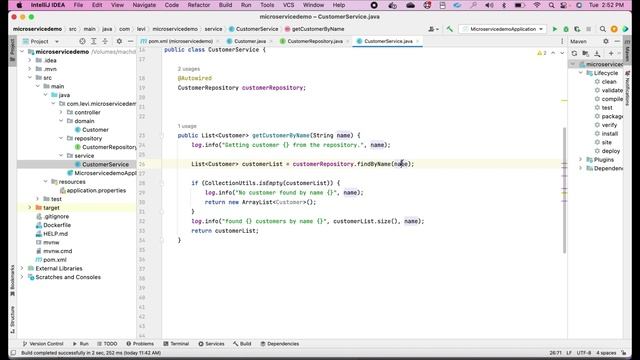The width and height of the screenshot is (640, 360).
Task: Add Maven project plus icon
Action: pos(611,53)
